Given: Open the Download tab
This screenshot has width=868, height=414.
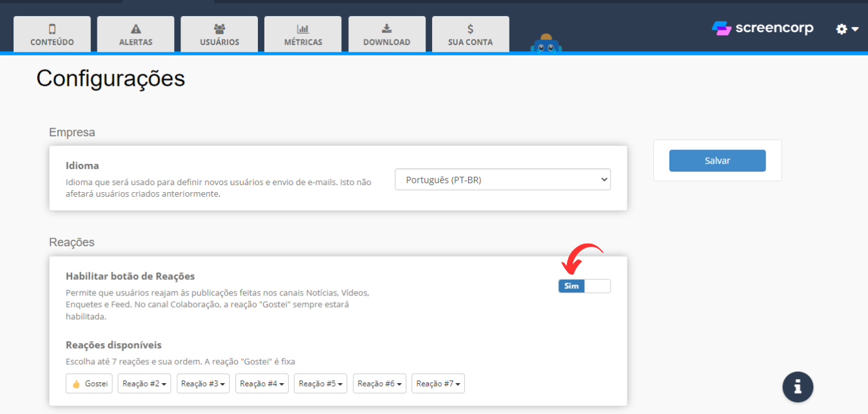Looking at the screenshot, I should [x=387, y=34].
